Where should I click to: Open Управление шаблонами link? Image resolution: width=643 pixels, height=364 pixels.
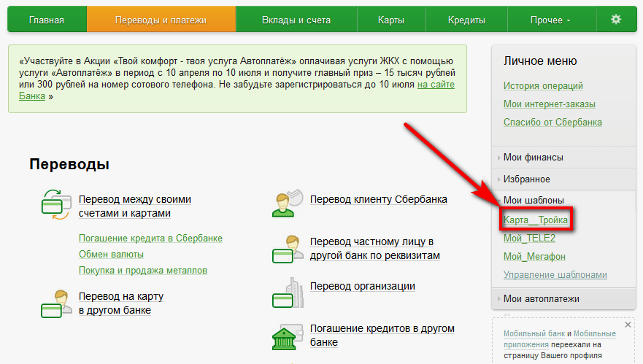555,275
